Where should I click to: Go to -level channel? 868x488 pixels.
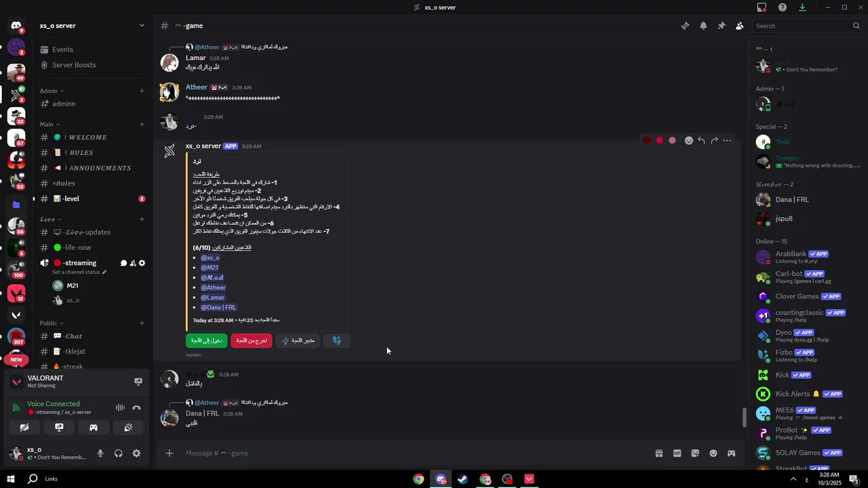[92, 199]
